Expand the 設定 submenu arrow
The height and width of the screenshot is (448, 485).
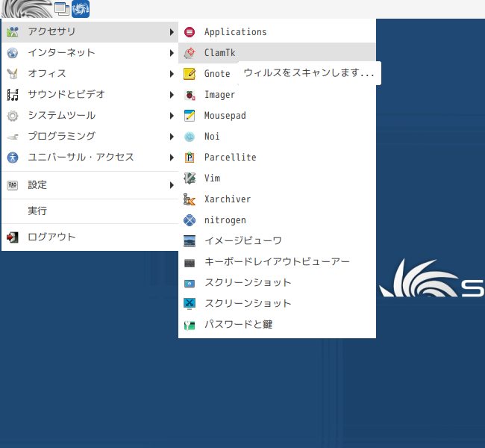(x=172, y=185)
